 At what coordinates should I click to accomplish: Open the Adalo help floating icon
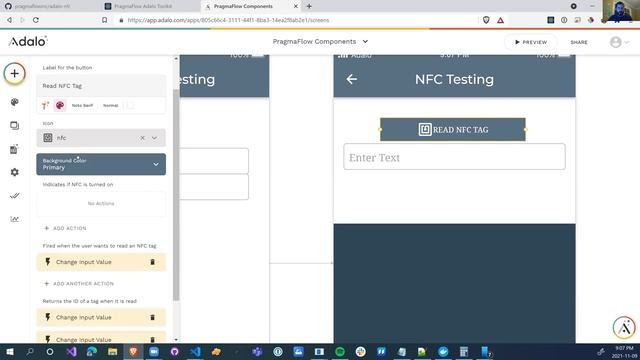[x=624, y=327]
